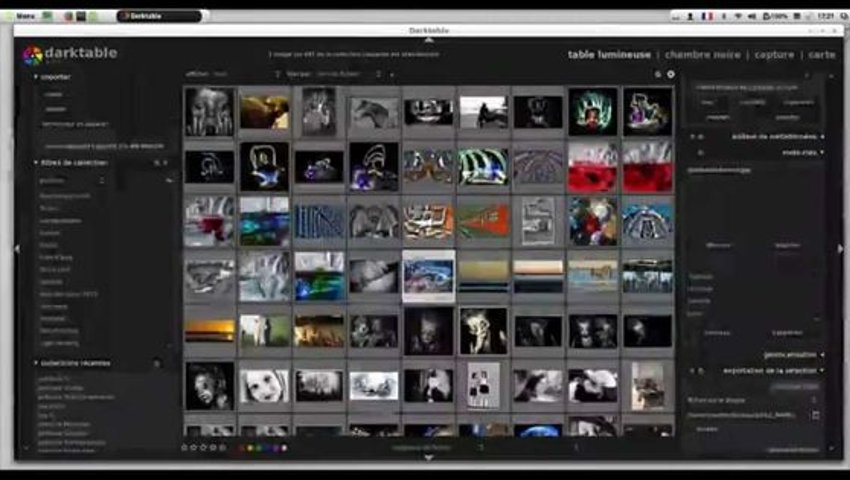
Task: Set rating with the fourth star
Action: (x=213, y=448)
